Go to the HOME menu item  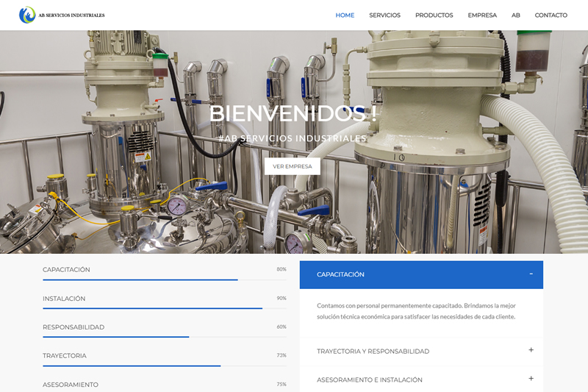tap(345, 15)
